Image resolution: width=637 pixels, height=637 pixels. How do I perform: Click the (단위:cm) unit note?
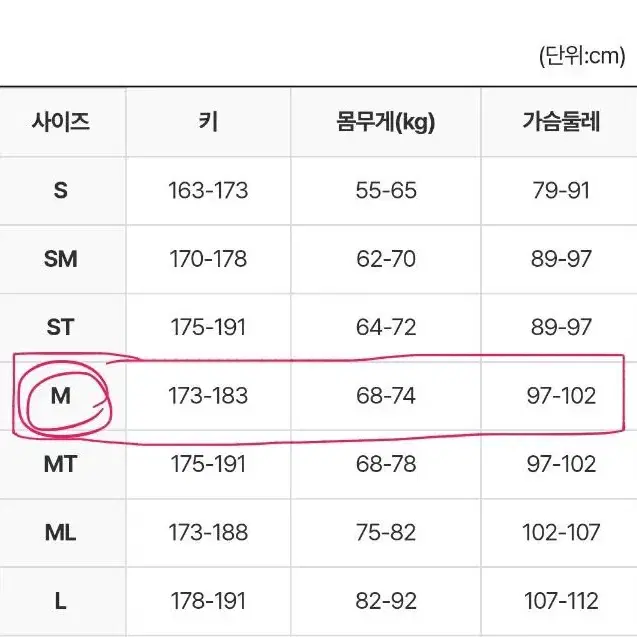tap(582, 56)
